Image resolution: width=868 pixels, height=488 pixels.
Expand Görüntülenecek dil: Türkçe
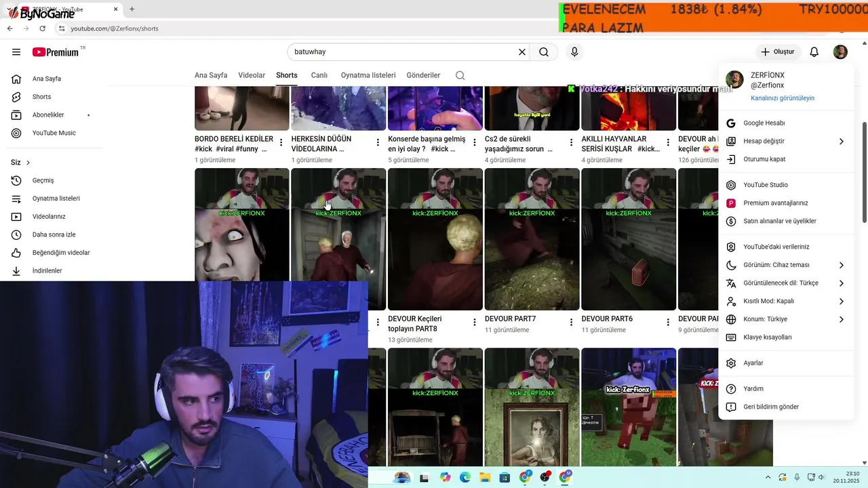point(786,283)
